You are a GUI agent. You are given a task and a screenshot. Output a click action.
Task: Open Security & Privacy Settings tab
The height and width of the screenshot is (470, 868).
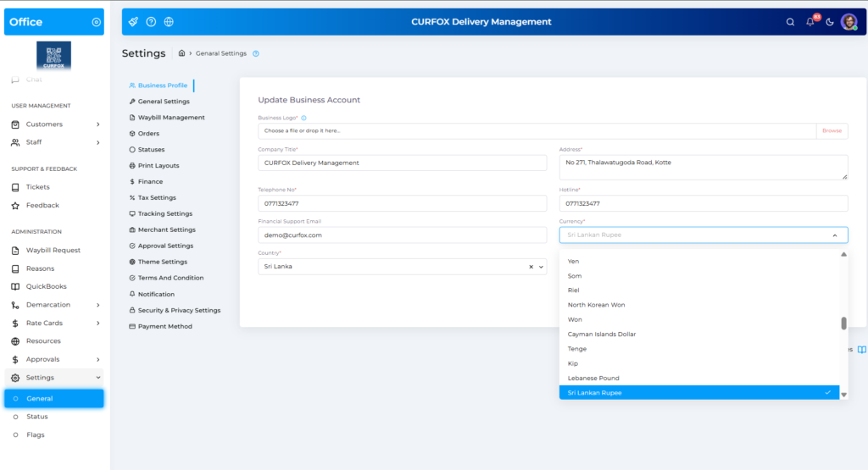tap(175, 310)
